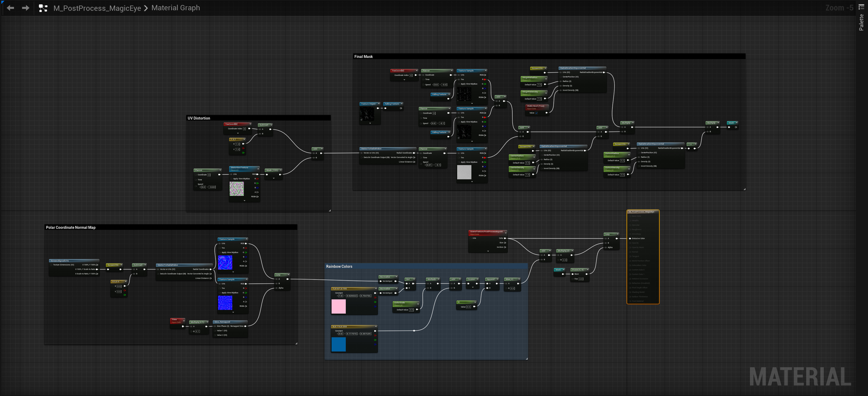868x396 pixels.
Task: Click the resize handle of Rainbow Colors comment
Action: 527,359
